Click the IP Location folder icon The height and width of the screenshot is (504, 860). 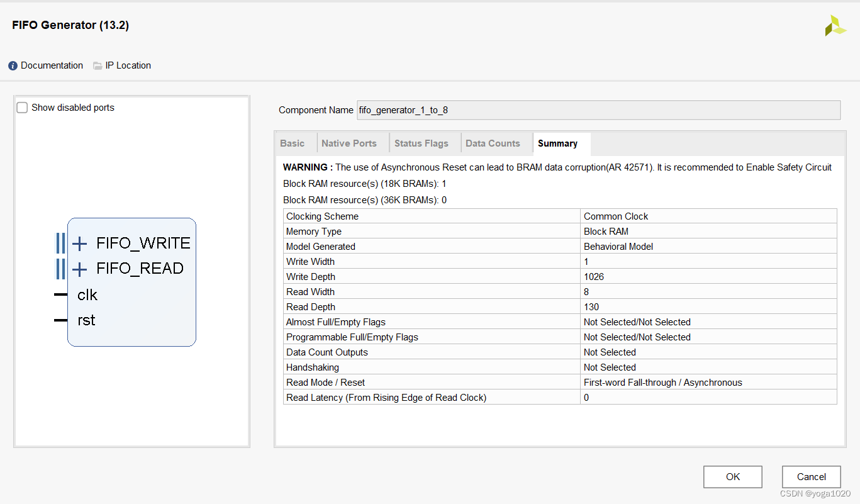click(x=96, y=65)
